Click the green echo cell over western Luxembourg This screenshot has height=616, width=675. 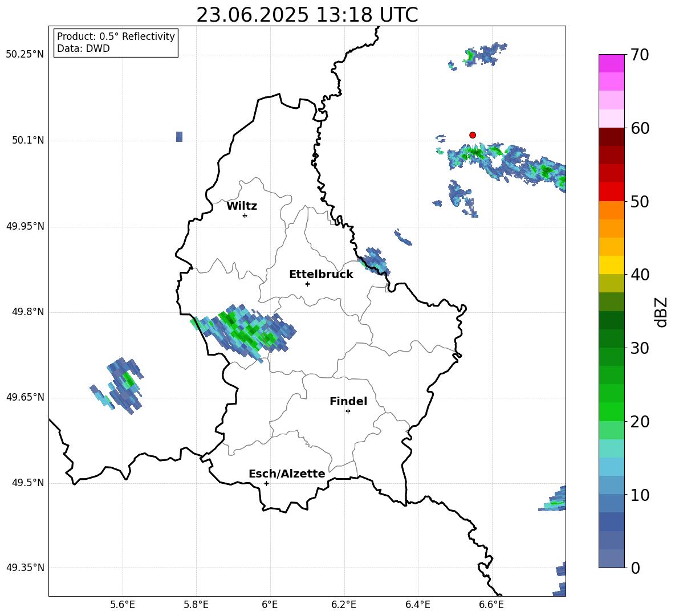click(x=245, y=332)
